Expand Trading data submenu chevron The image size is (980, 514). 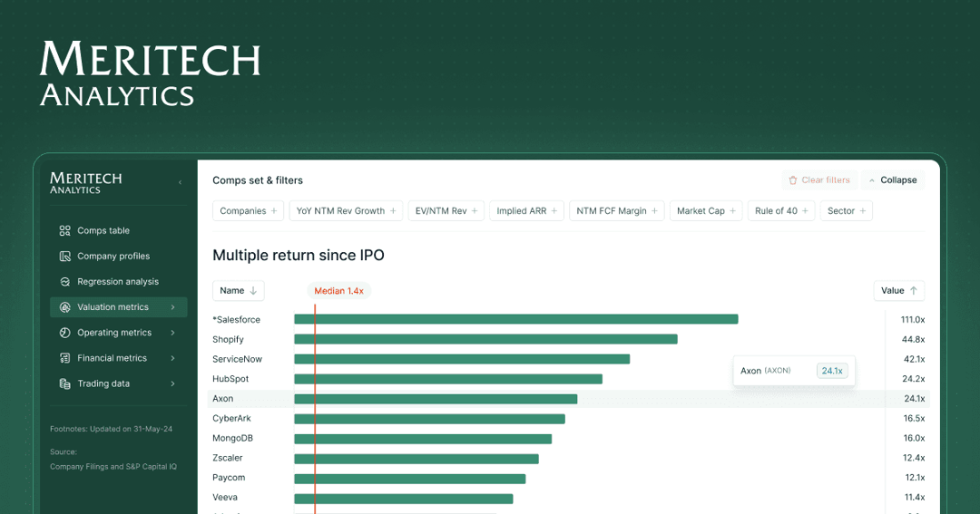(x=173, y=383)
